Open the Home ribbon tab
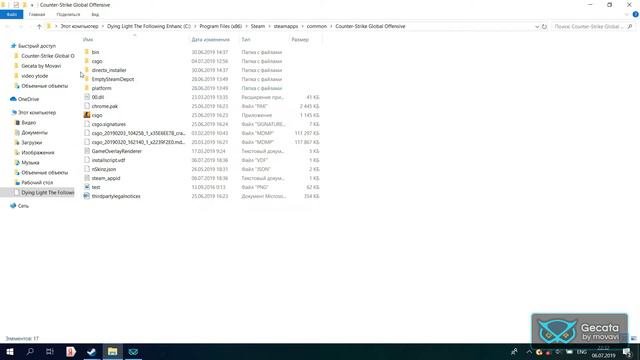 pos(37,14)
